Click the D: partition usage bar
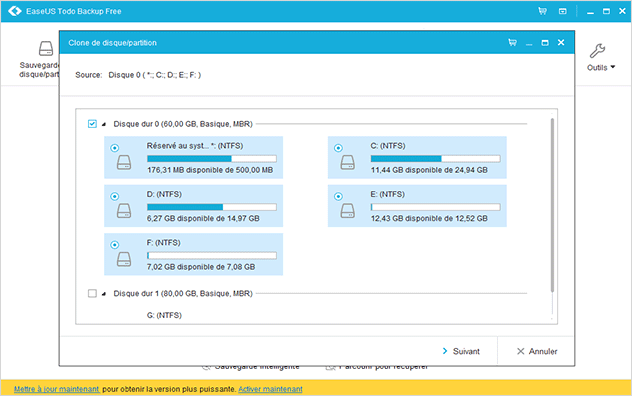Screen dimensions: 632x396 coord(212,207)
